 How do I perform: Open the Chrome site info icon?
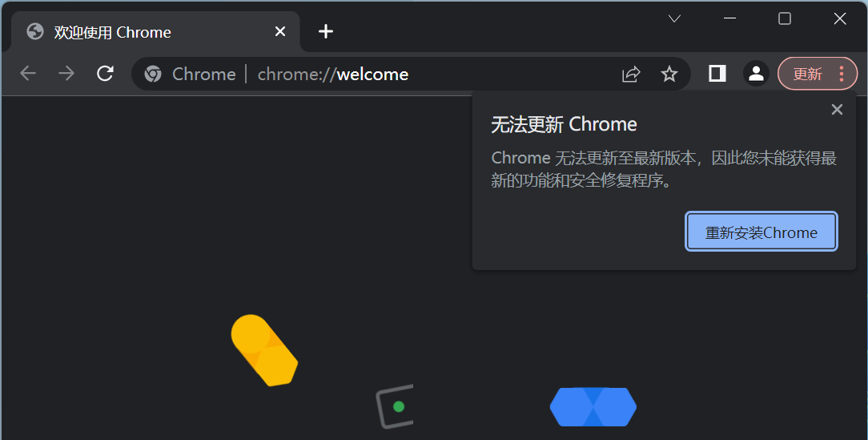[x=153, y=74]
